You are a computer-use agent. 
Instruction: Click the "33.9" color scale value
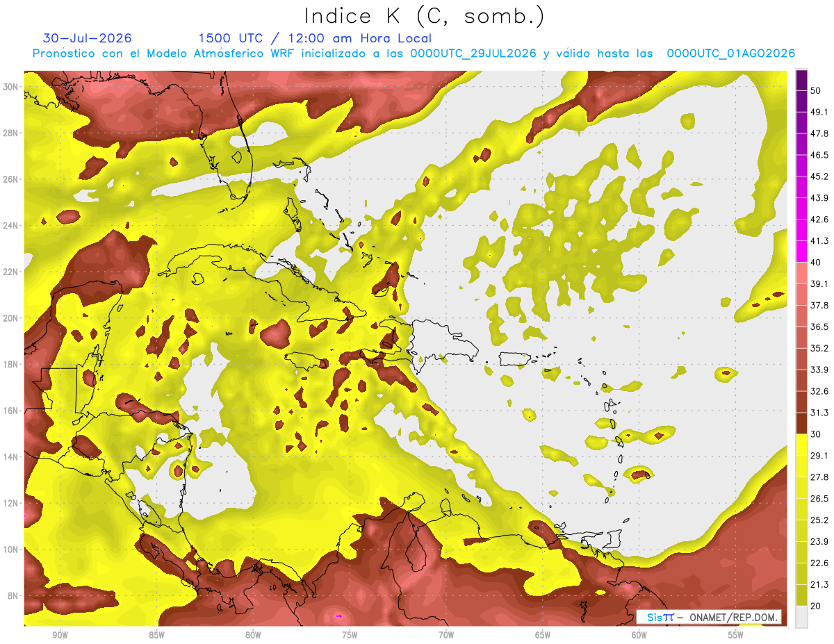tap(819, 370)
